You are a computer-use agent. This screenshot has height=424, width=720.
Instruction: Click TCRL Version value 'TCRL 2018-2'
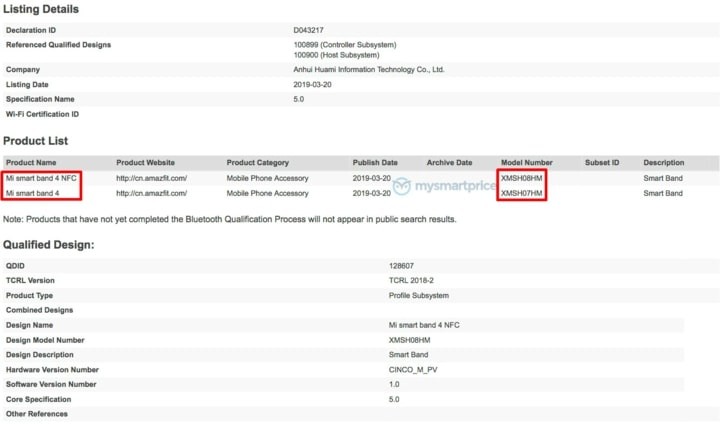click(x=411, y=281)
